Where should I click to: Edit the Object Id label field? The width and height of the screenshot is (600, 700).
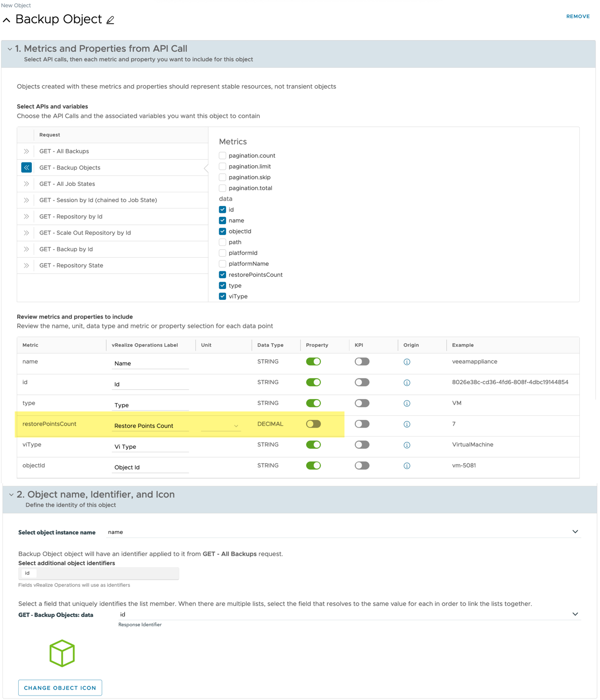pyautogui.click(x=150, y=467)
